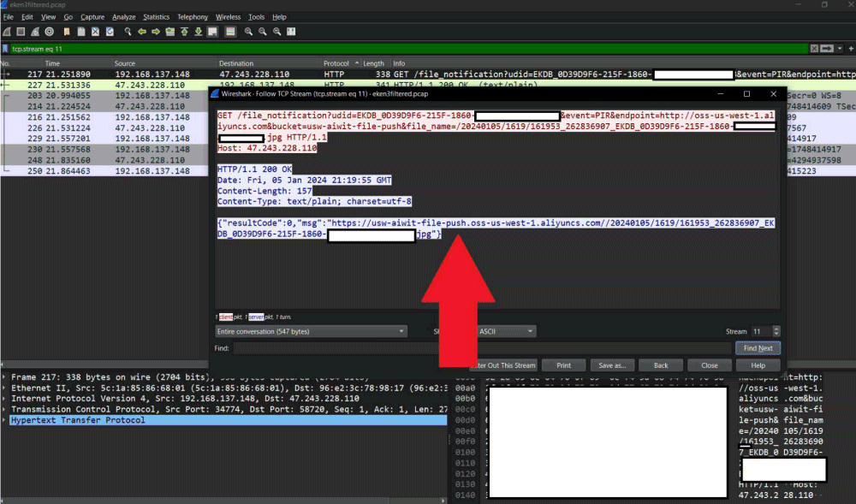Expand the Ethernet II details row
Viewport: 856px width, 504px height.
tap(4, 388)
